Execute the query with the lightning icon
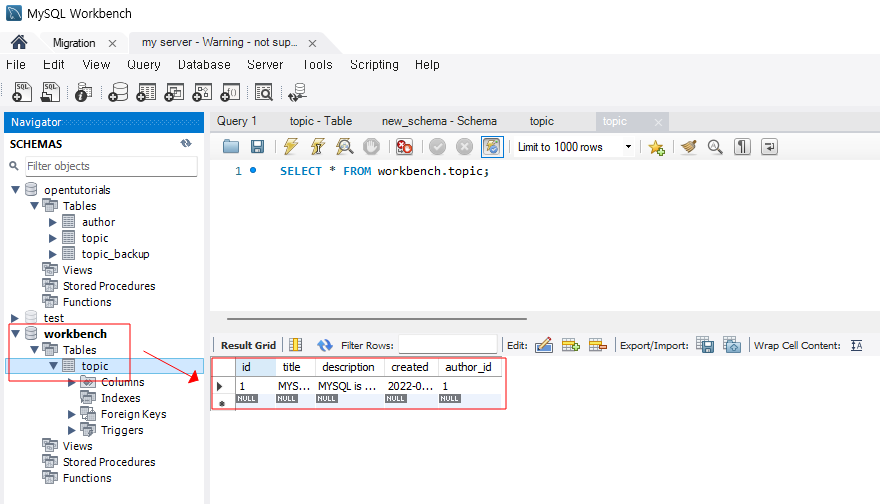 (291, 147)
